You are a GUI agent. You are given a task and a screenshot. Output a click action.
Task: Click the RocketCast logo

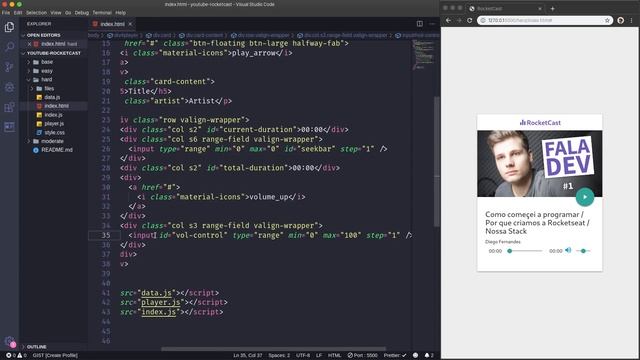540,122
